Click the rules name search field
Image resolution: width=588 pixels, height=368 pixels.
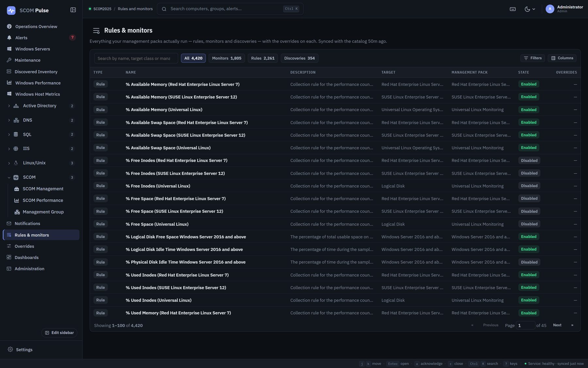pos(136,58)
